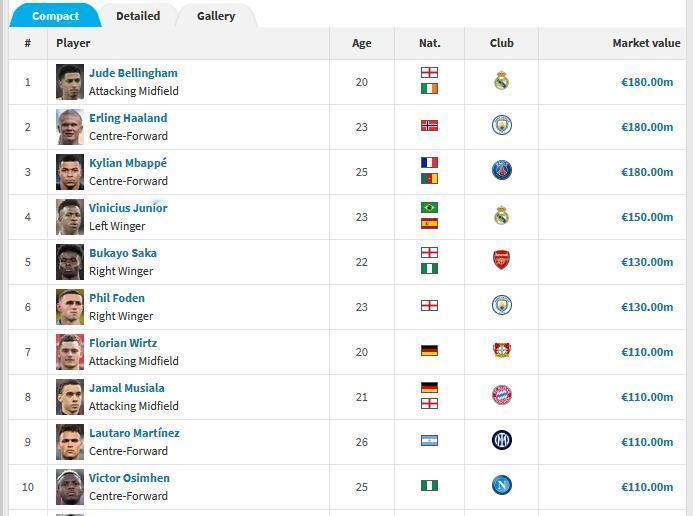Click Real Madrid crest in Bellingham's row

(x=501, y=81)
